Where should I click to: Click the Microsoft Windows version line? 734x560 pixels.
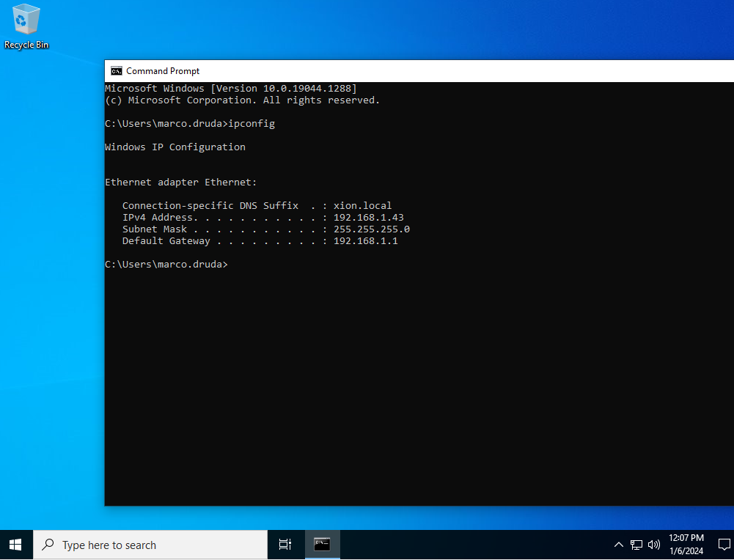pos(231,89)
